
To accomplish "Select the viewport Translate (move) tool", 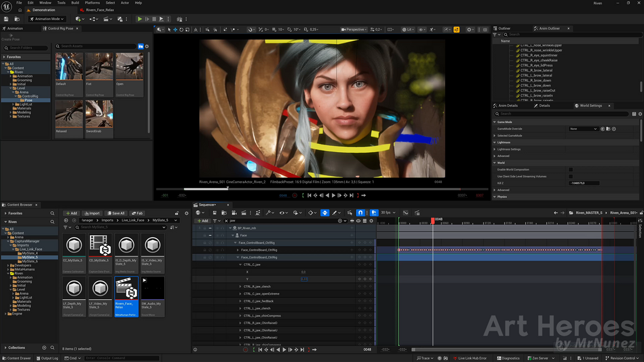I will [x=175, y=30].
